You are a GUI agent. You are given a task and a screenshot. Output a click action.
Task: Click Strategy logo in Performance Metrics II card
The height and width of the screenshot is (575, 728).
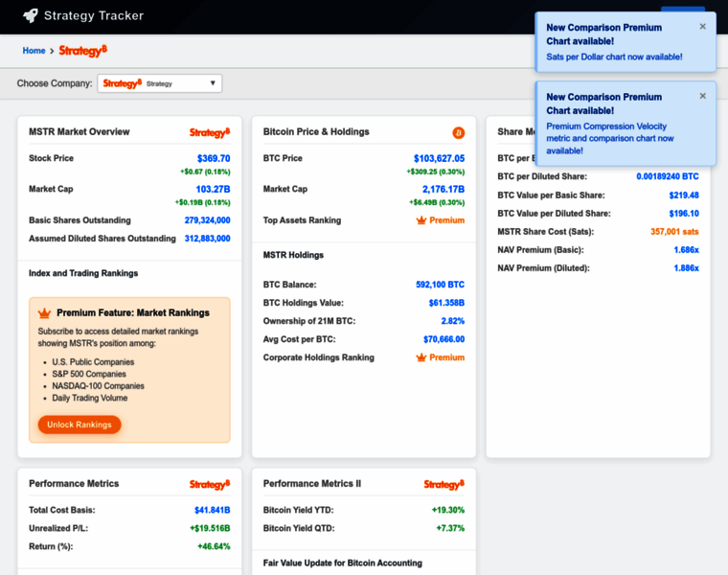point(444,484)
